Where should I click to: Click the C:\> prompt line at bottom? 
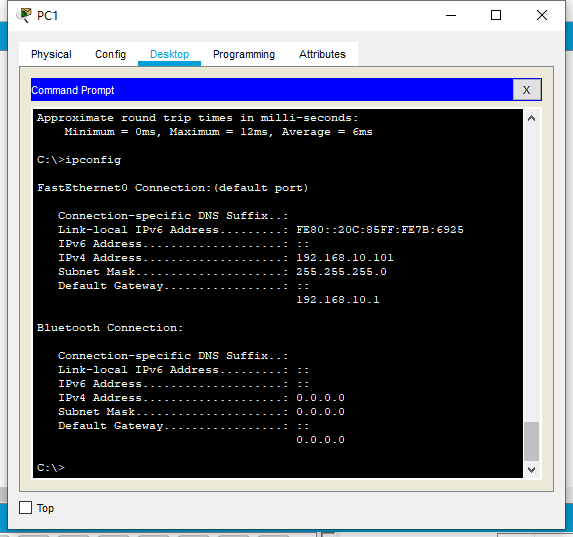coord(51,468)
